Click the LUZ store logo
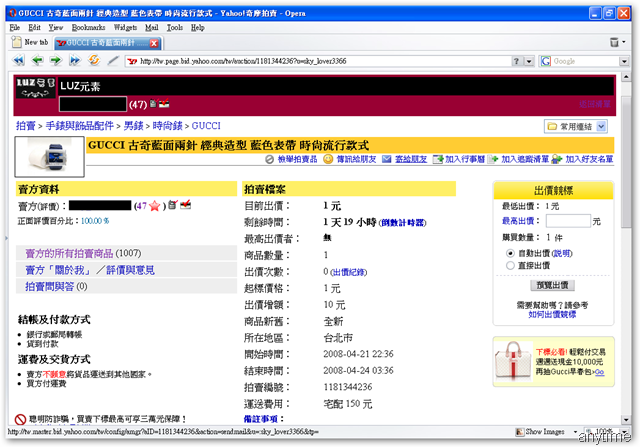This screenshot has width=640, height=447. pos(36,87)
